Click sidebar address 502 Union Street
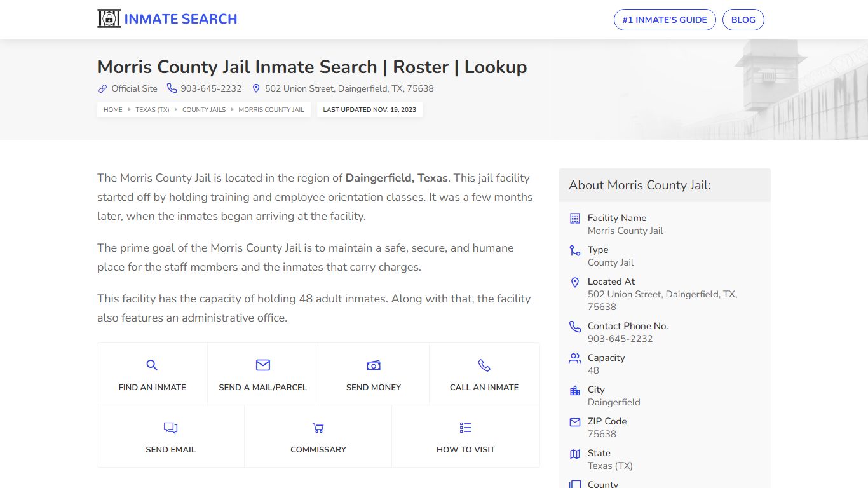The width and height of the screenshot is (868, 488). coord(662,301)
